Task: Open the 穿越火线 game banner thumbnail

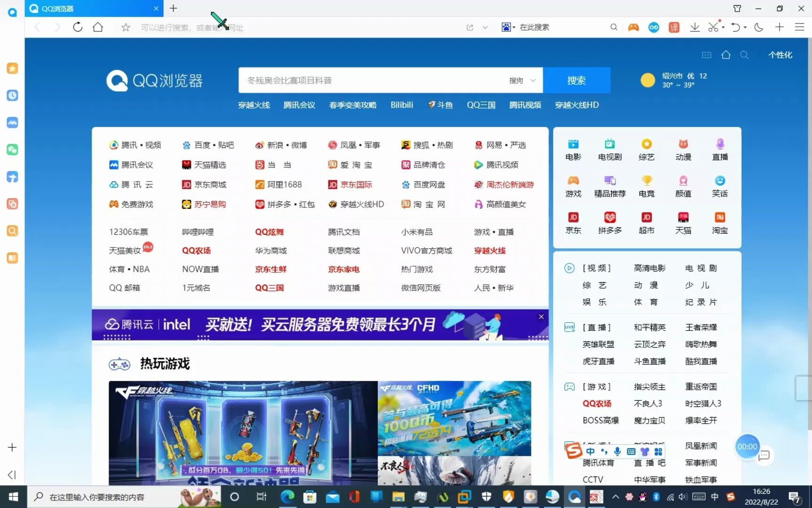Action: coord(243,433)
